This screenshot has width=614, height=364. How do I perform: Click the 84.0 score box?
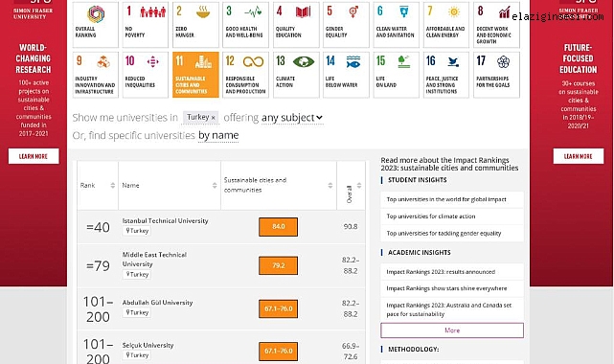pos(278,227)
